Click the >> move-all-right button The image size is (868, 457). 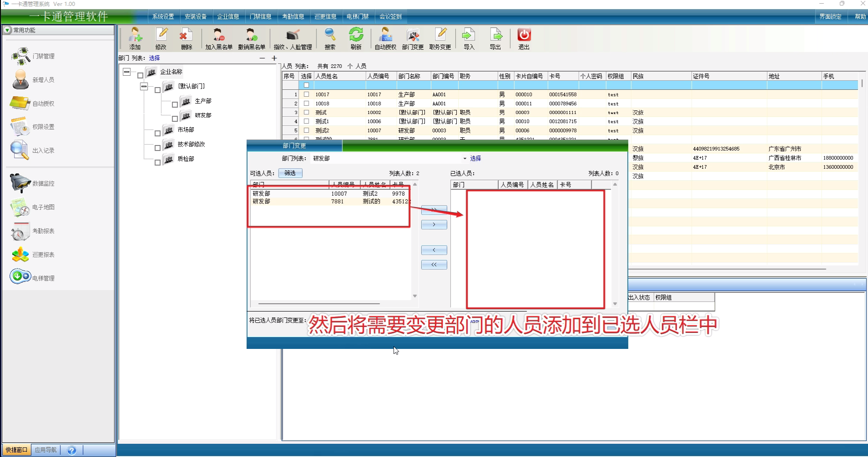coord(434,210)
